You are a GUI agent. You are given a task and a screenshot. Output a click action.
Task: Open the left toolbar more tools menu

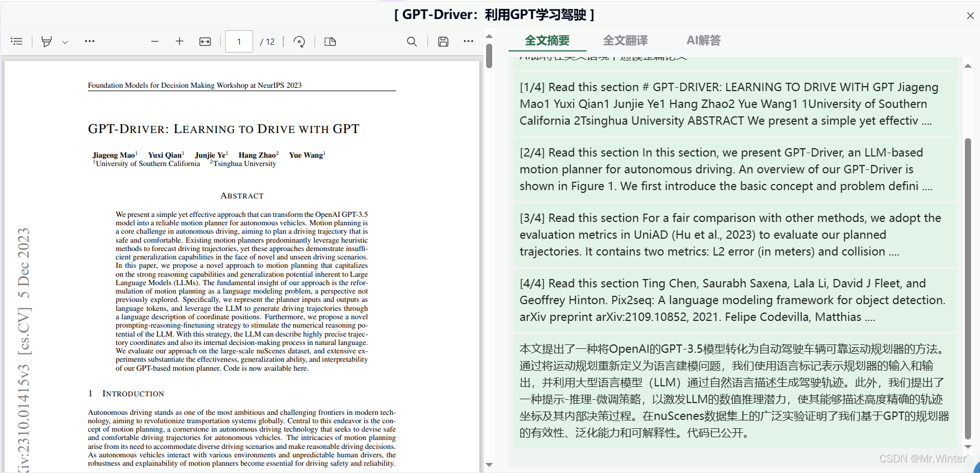coord(89,41)
